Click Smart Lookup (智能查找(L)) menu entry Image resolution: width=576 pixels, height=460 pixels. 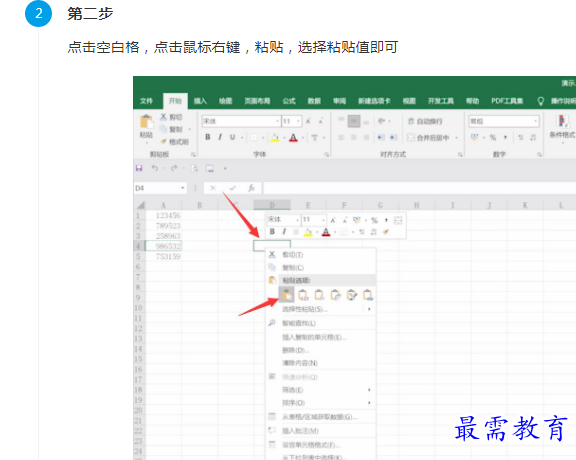tap(320, 323)
